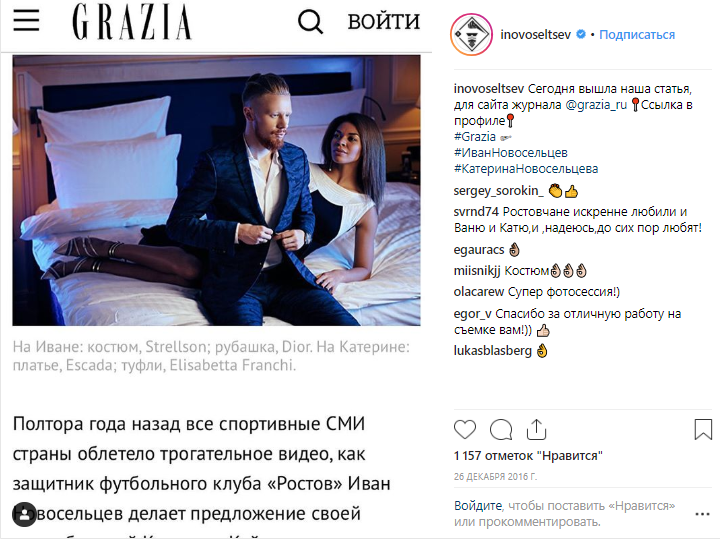Screen dimensions: 720x539
Task: Open comments via speech bubble icon
Action: 501,430
